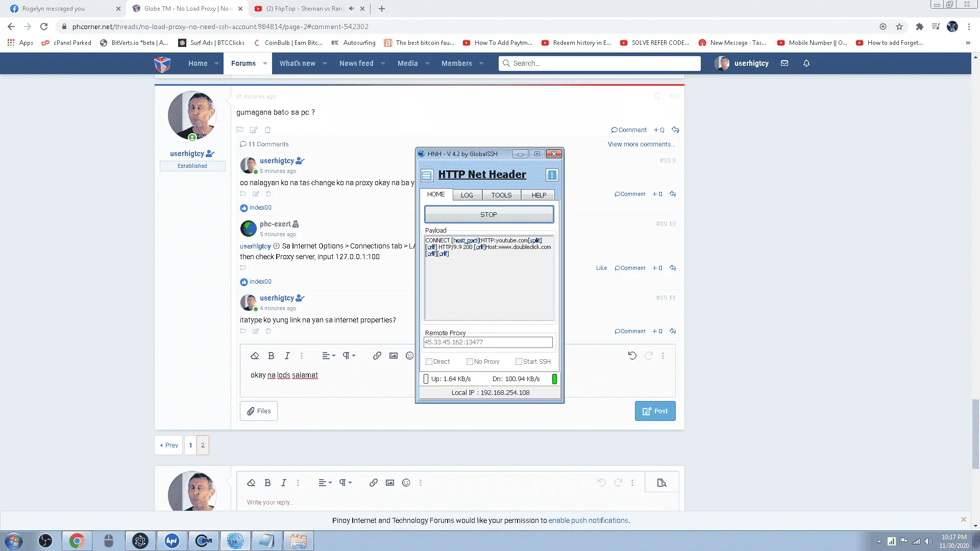Click the Payload text area
The width and height of the screenshot is (980, 551).
[x=488, y=278]
